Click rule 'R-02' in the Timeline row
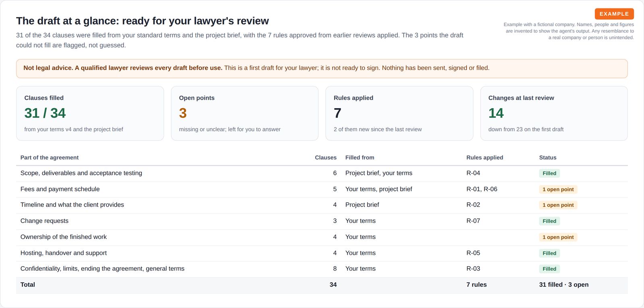This screenshot has width=644, height=308. (x=473, y=205)
